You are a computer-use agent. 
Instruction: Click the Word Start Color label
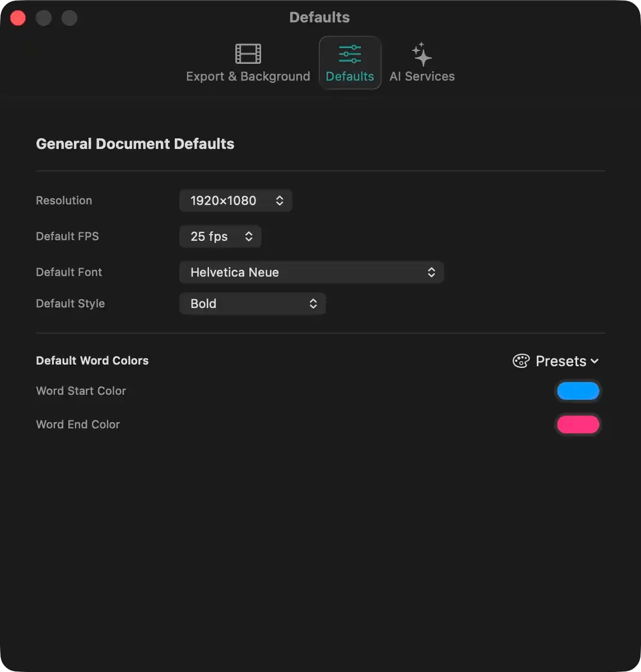point(81,391)
